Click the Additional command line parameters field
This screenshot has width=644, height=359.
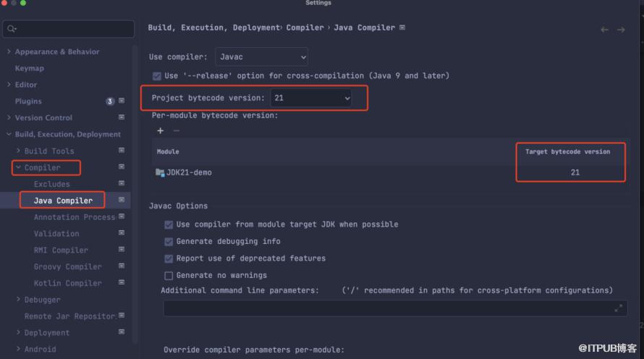(x=395, y=308)
